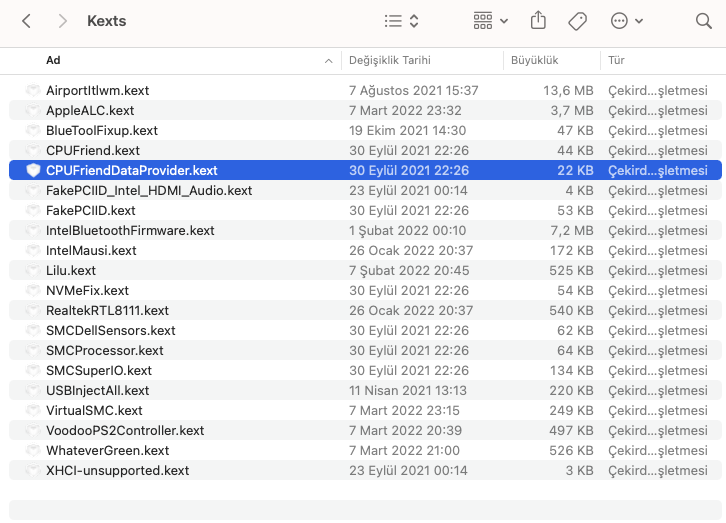Screen dimensions: 726x523
Task: Click the Search magnifier icon
Action: coord(703,21)
